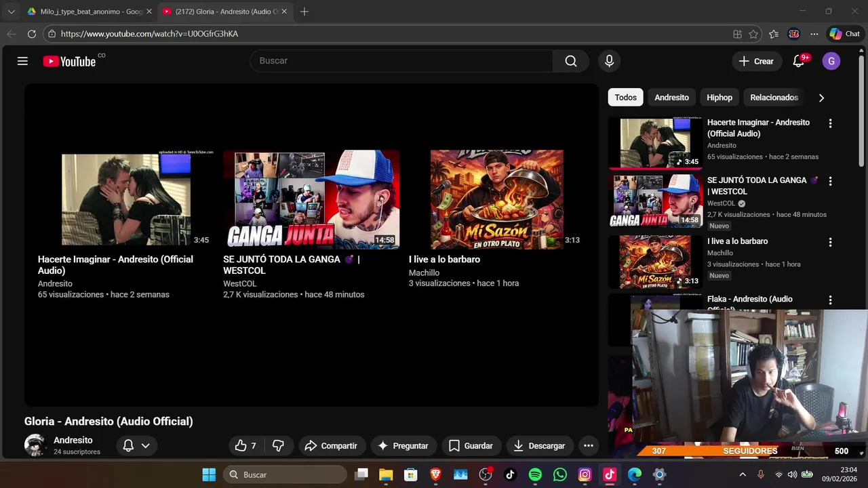Open a new browser tab

click(x=304, y=12)
